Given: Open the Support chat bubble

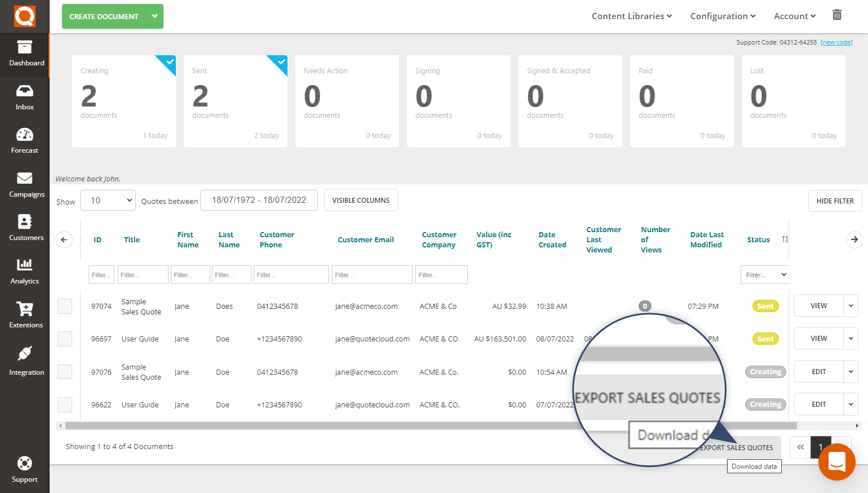Looking at the screenshot, I should 836,462.
